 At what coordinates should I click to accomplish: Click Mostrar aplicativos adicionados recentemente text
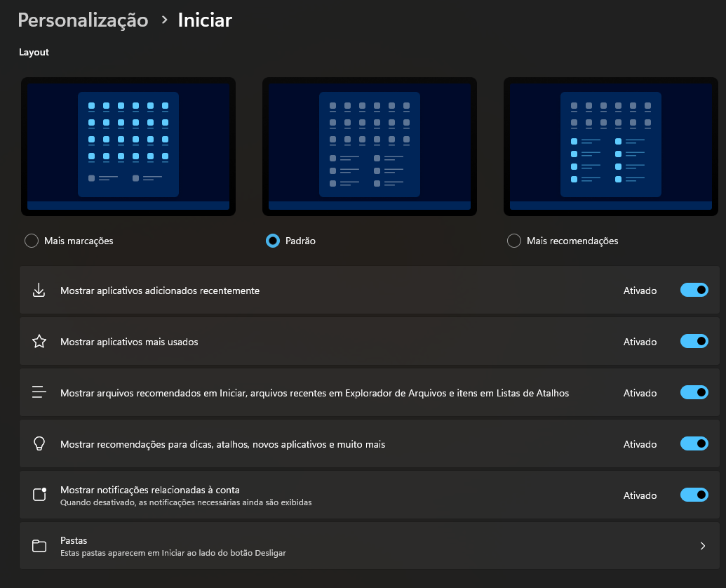point(160,290)
